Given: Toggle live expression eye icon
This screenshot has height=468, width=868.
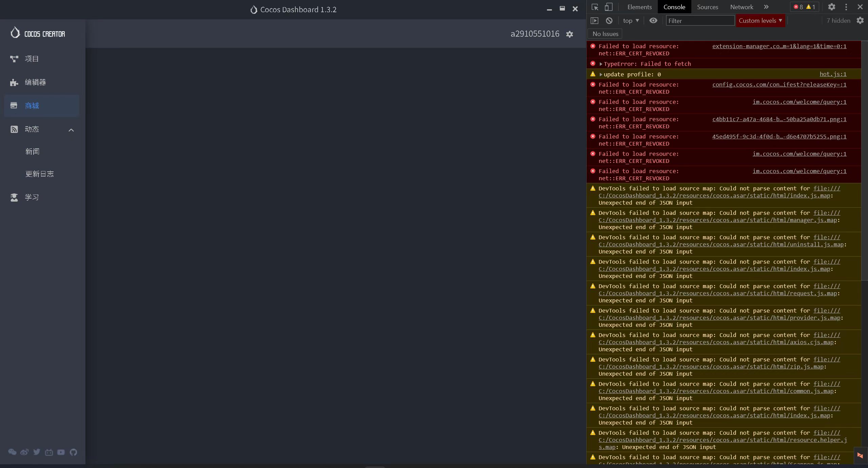Looking at the screenshot, I should [653, 21].
